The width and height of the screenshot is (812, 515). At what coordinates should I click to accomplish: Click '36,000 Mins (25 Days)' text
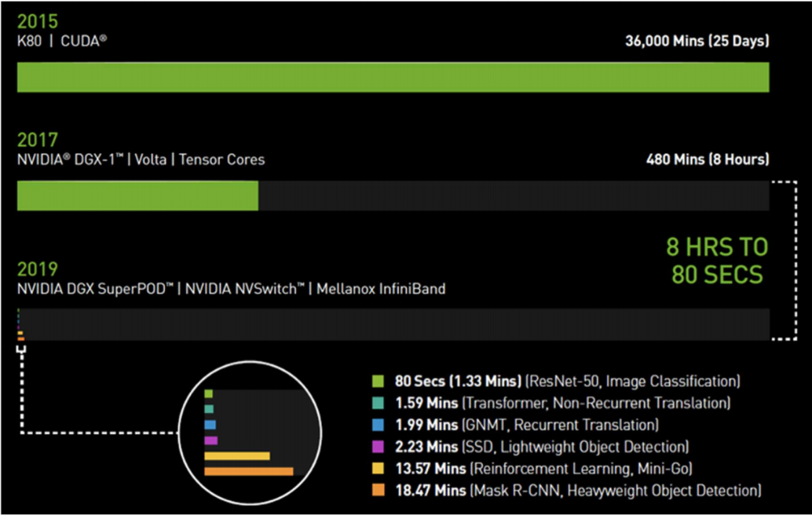pyautogui.click(x=697, y=41)
